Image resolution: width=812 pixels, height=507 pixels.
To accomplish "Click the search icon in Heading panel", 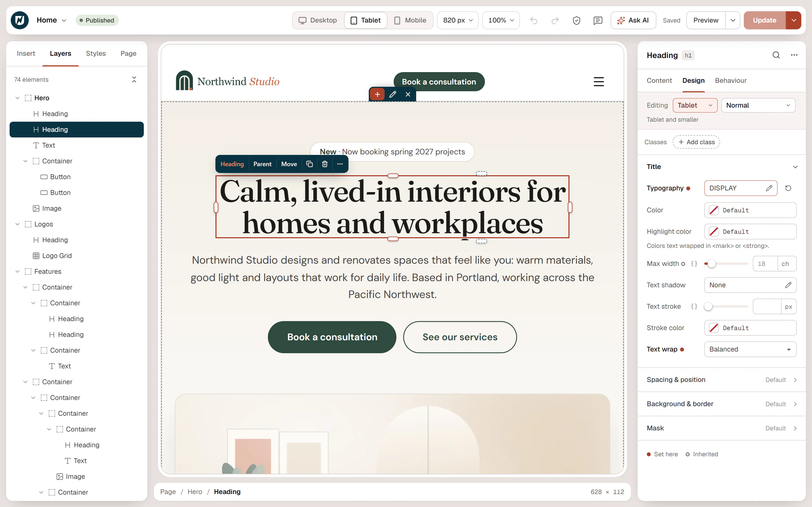I will click(776, 55).
